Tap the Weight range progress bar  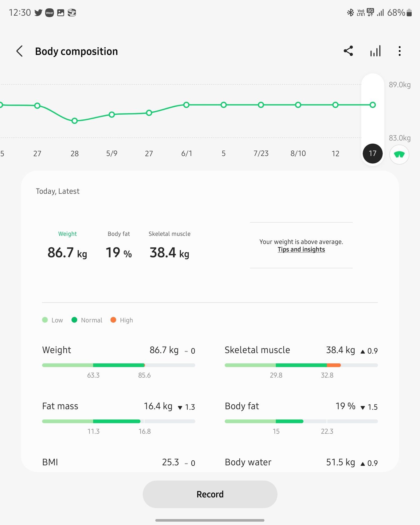point(118,365)
